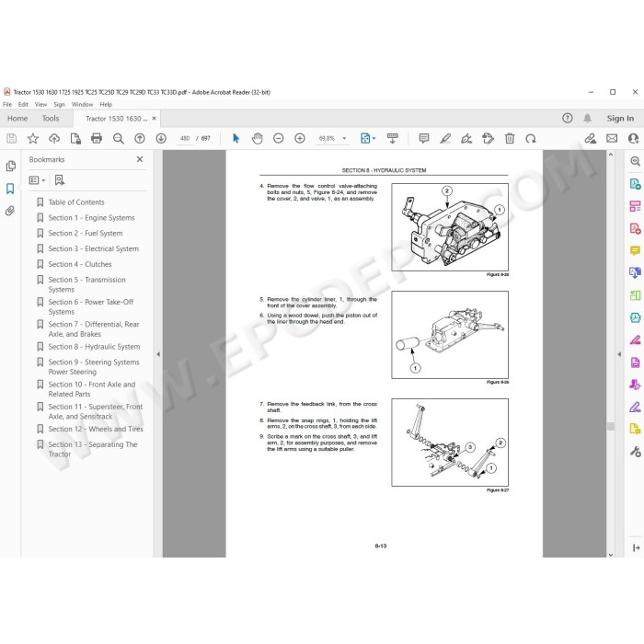This screenshot has height=644, width=644.
Task: Add a sticky note comment
Action: pyautogui.click(x=424, y=138)
